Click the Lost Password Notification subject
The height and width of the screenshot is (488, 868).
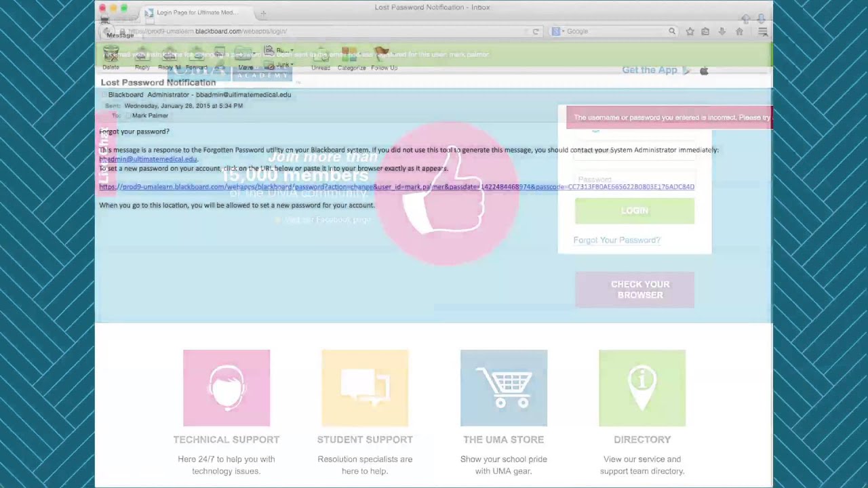click(x=158, y=83)
